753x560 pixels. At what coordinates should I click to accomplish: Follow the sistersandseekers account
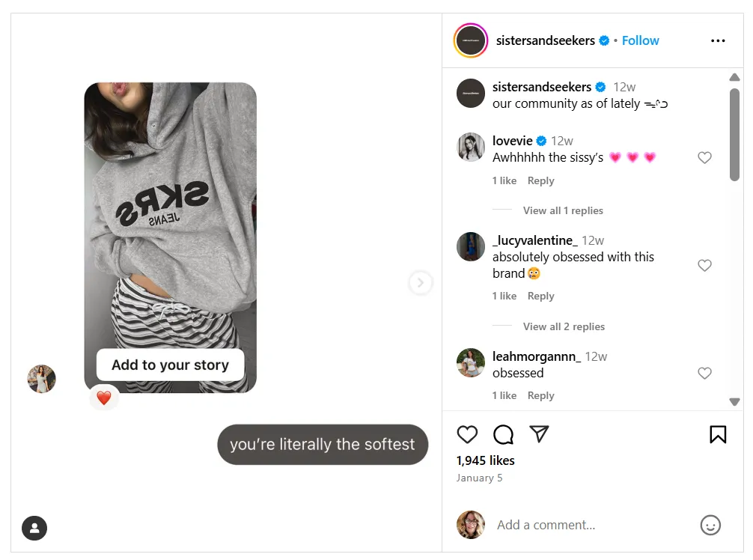pyautogui.click(x=640, y=40)
